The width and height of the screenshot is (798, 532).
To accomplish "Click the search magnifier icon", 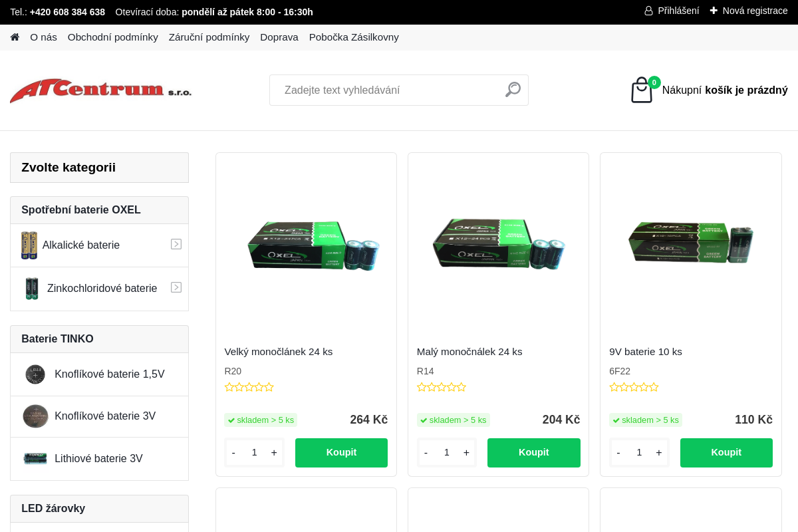I will click(x=513, y=90).
